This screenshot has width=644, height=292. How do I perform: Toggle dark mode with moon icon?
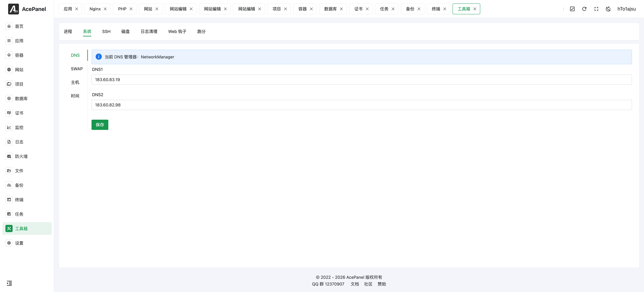[608, 9]
